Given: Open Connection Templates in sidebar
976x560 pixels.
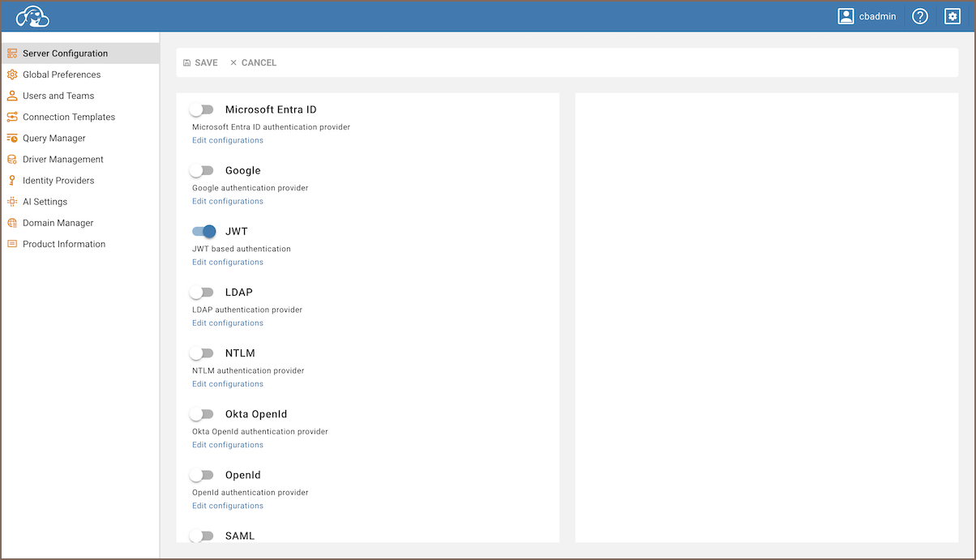Looking at the screenshot, I should click(x=69, y=117).
